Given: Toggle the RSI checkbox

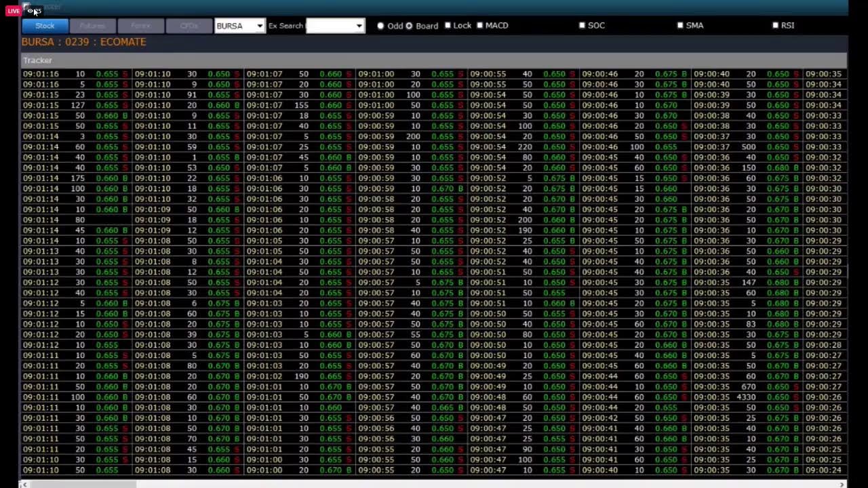Looking at the screenshot, I should click(776, 25).
